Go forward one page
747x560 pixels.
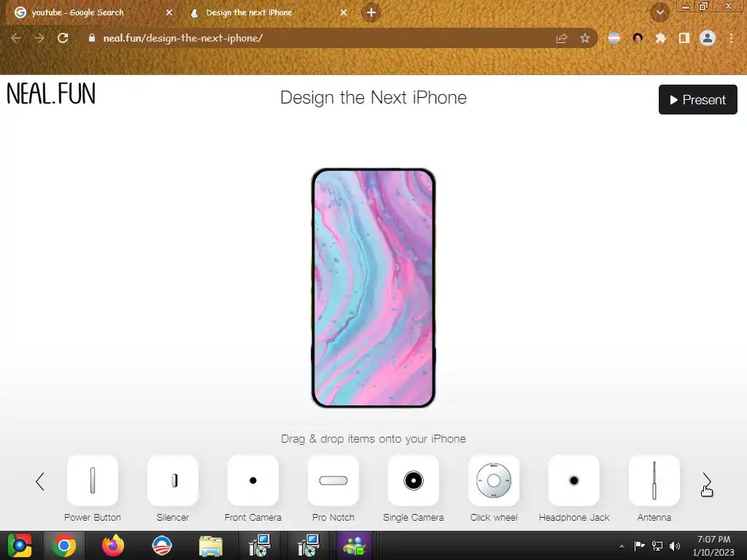tap(39, 38)
